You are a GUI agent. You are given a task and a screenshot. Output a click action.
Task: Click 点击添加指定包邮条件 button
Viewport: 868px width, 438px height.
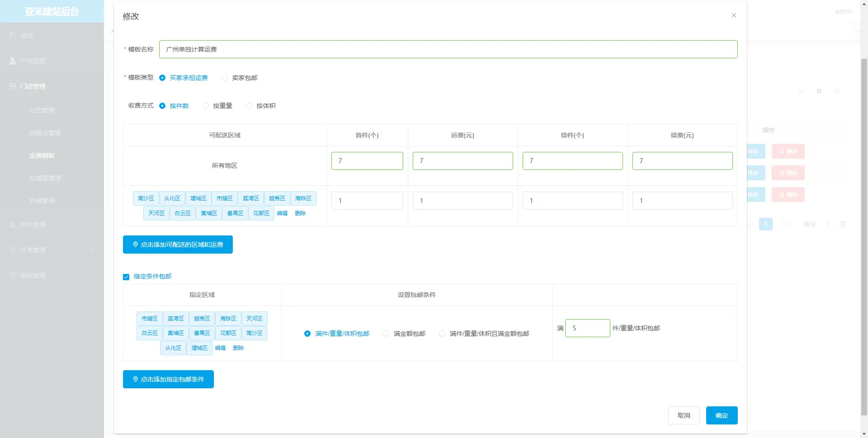[168, 379]
